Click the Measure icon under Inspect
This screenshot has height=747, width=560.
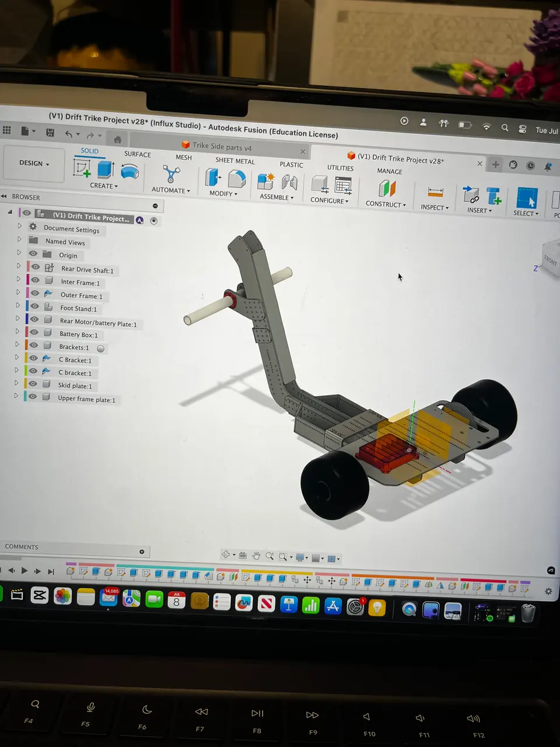pyautogui.click(x=435, y=192)
